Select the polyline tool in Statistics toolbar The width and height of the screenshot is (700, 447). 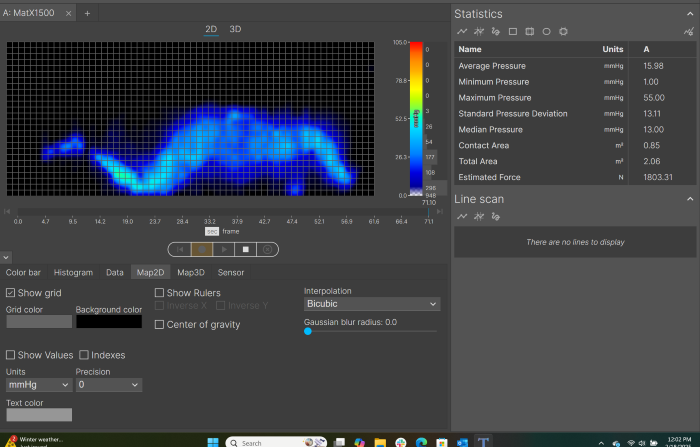point(462,31)
